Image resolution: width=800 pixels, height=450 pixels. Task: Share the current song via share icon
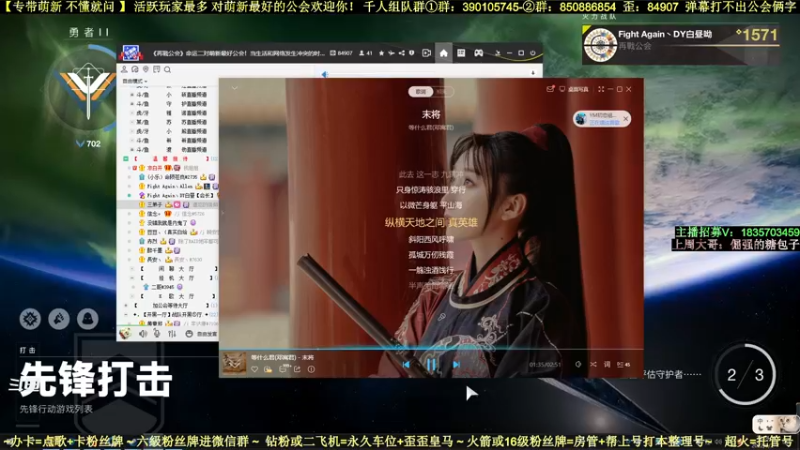pos(297,369)
